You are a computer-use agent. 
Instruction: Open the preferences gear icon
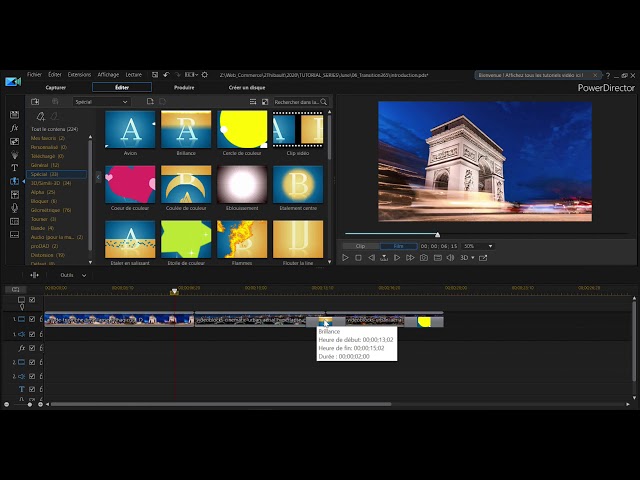[x=205, y=75]
